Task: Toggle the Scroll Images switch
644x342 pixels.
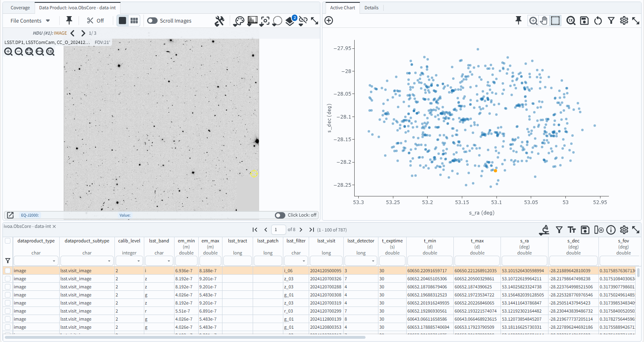Action: [x=152, y=21]
